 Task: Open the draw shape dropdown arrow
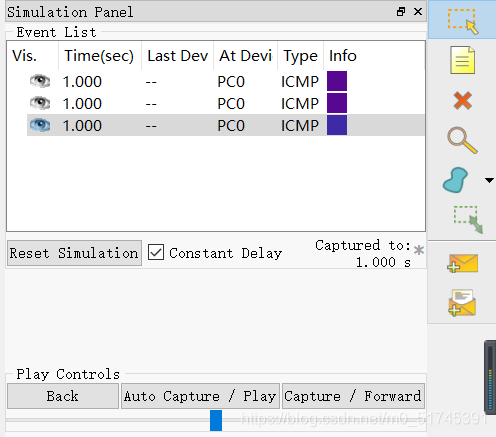coord(489,180)
